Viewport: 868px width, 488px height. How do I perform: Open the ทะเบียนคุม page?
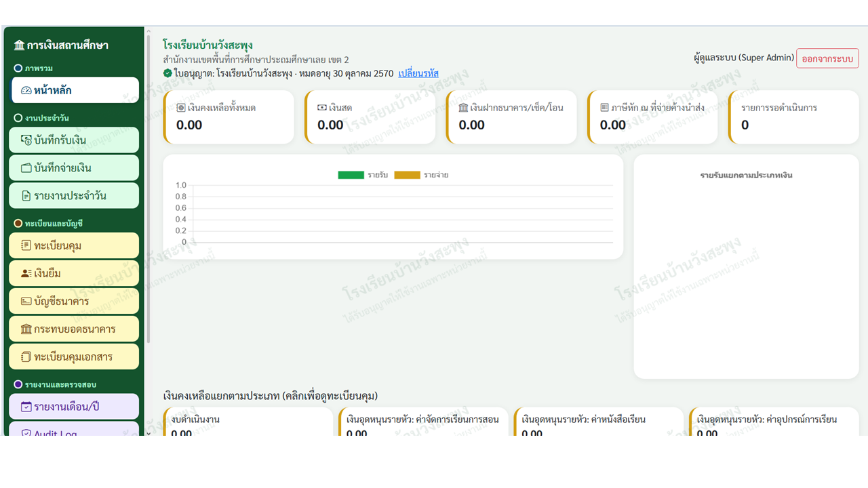74,245
